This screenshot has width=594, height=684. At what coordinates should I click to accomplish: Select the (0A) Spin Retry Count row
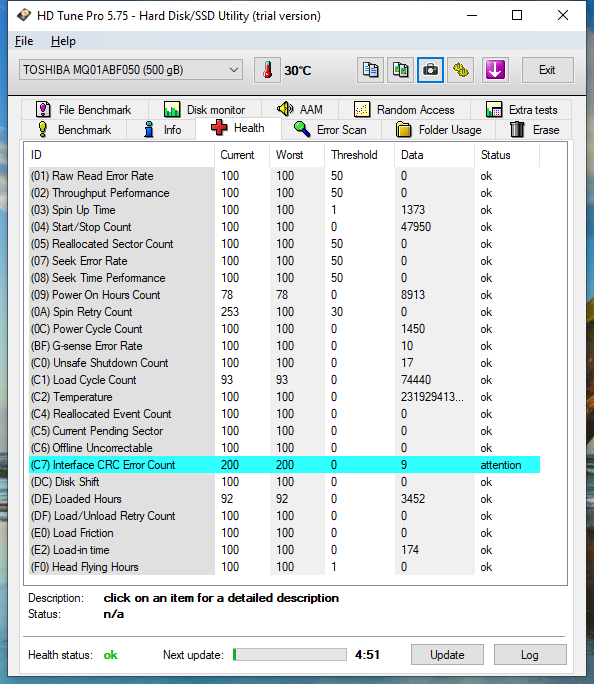tap(284, 312)
